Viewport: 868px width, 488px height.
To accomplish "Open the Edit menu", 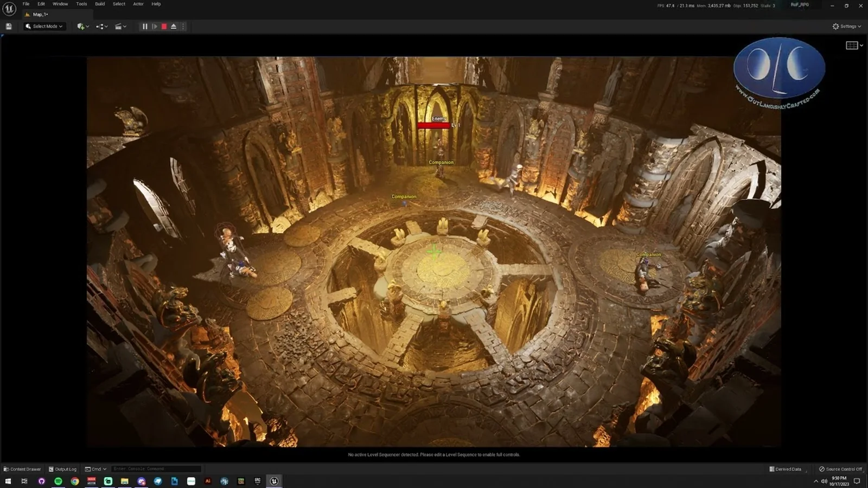I will click(41, 4).
